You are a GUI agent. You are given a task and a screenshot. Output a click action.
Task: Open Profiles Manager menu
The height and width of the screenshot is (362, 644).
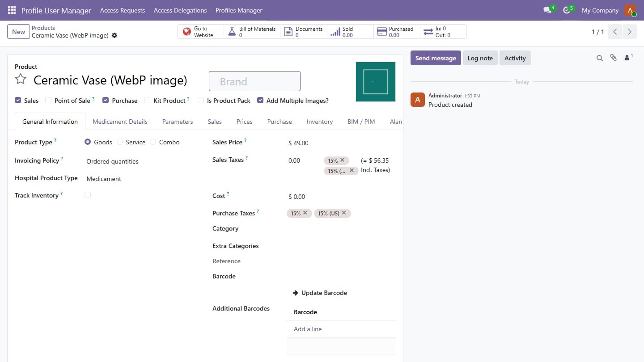point(239,10)
